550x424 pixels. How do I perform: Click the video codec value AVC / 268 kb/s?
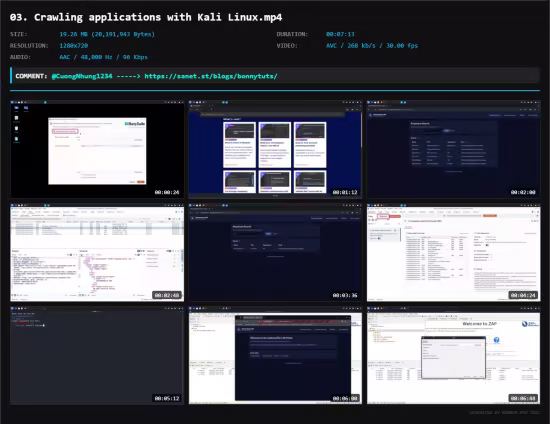point(372,46)
